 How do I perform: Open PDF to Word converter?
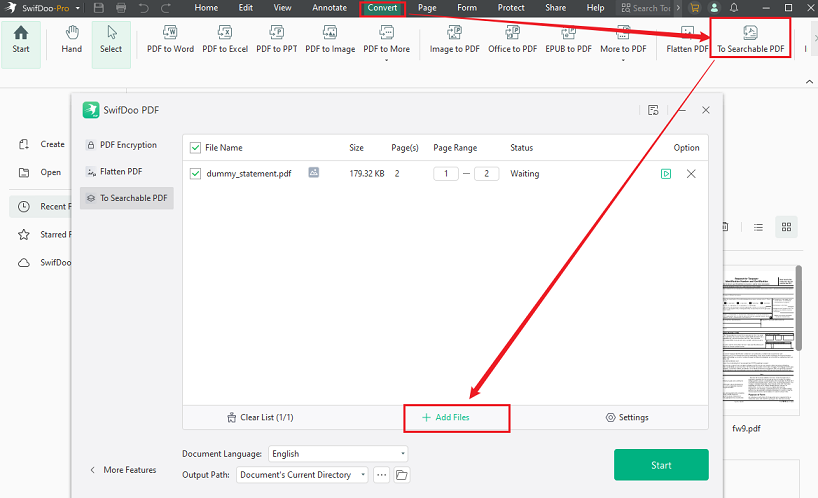pyautogui.click(x=170, y=40)
